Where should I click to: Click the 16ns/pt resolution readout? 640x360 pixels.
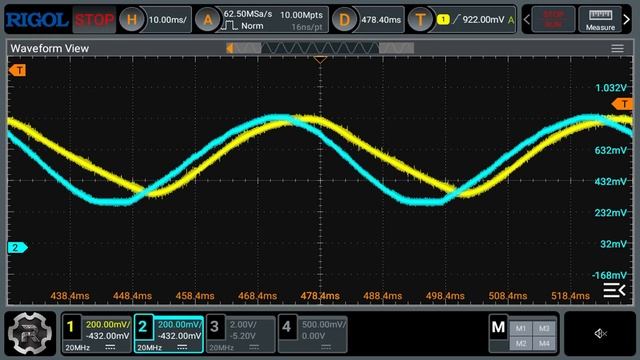[x=307, y=27]
